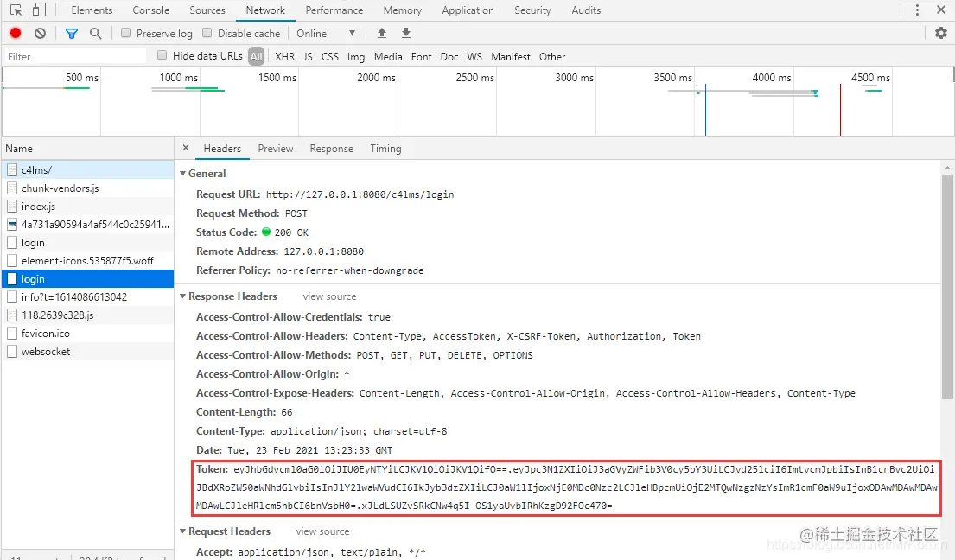Filter requests by JS
Screen dimensions: 955x560
click(x=309, y=57)
